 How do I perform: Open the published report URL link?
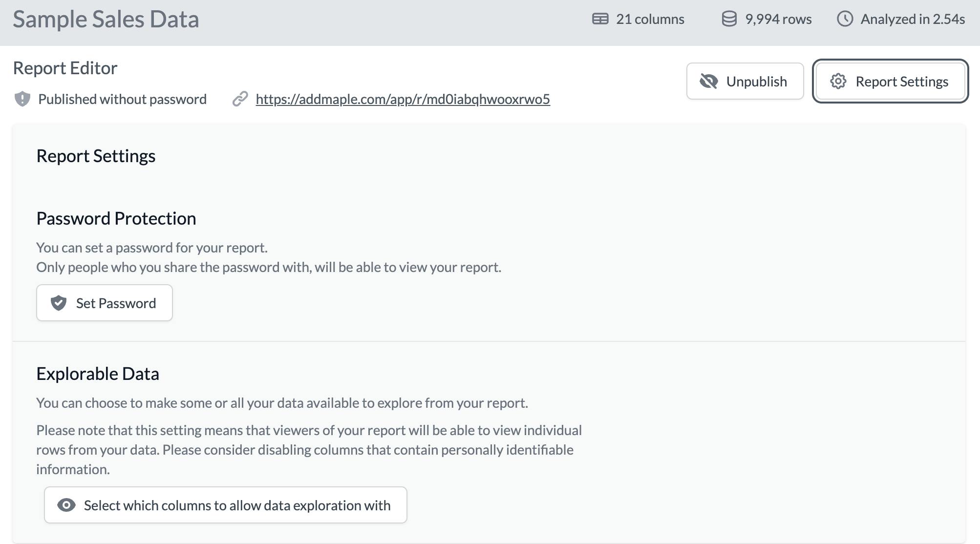(403, 99)
